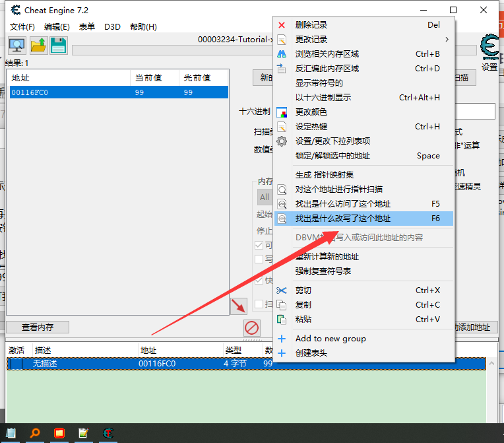The image size is (504, 443).
Task: Click the red X delete record icon
Action: point(282,25)
